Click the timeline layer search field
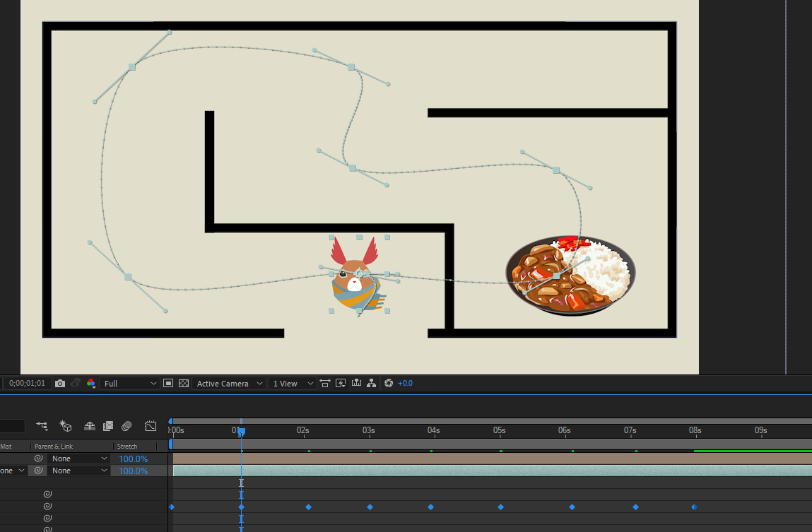812x532 pixels. (x=13, y=426)
